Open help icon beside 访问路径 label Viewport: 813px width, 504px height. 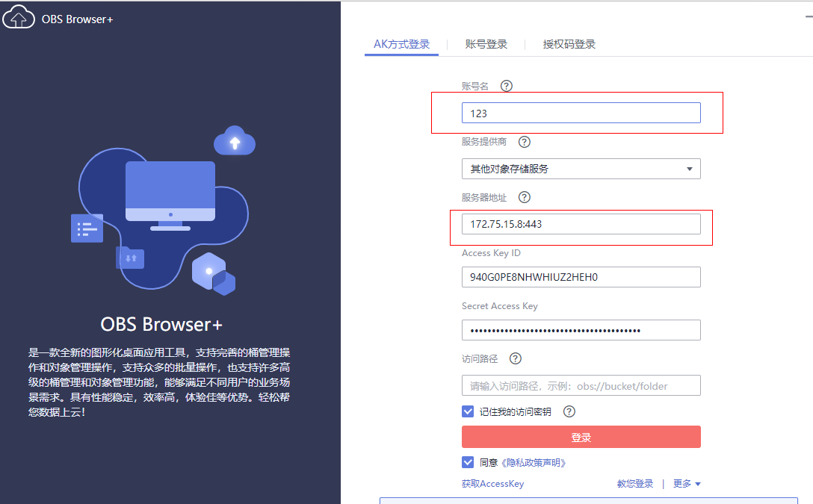click(x=516, y=358)
